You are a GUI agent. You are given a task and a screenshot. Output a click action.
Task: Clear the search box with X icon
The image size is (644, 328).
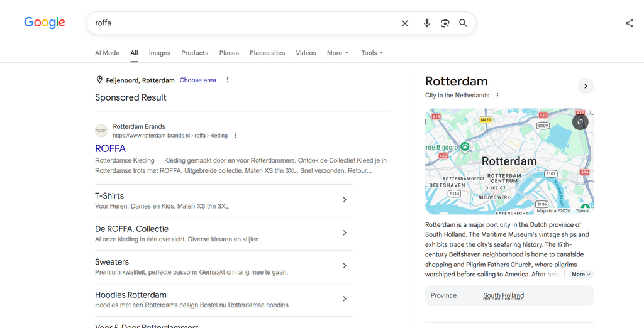[x=404, y=23]
